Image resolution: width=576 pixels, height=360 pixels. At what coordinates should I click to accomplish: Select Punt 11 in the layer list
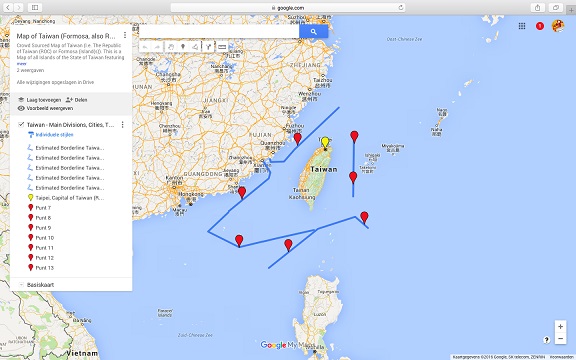41,248
